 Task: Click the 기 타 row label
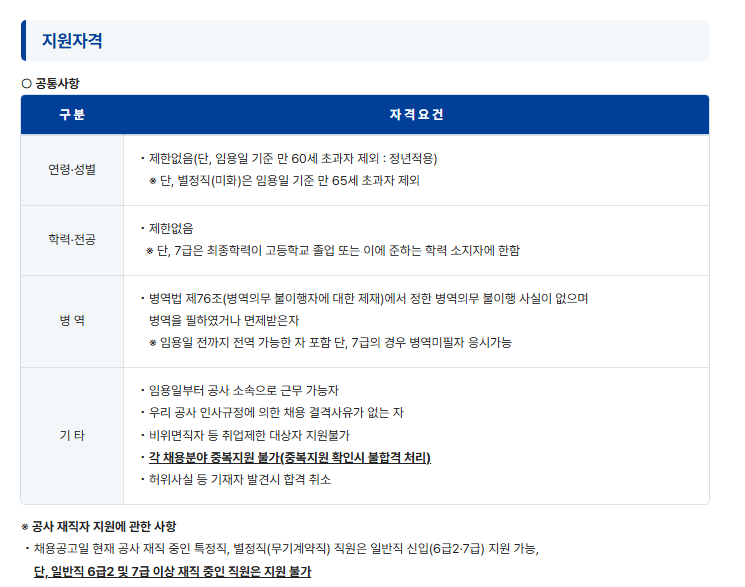(x=72, y=436)
